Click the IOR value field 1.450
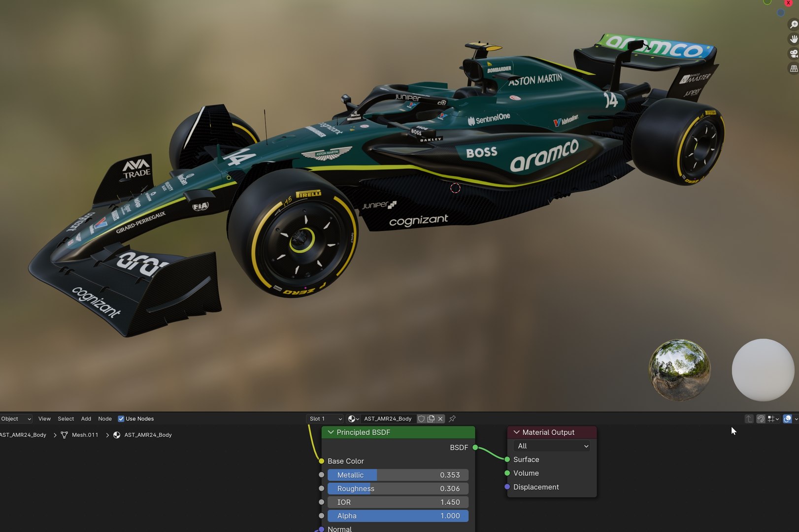 click(x=398, y=502)
